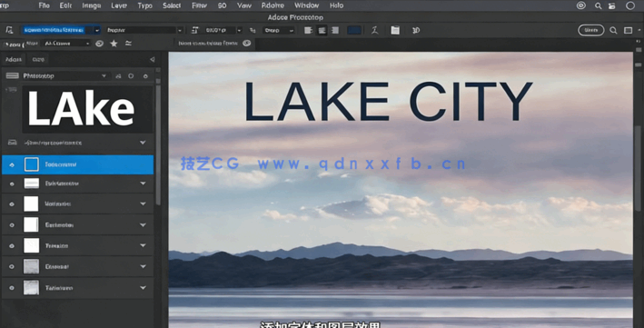Image resolution: width=644 pixels, height=328 pixels.
Task: Click the LAKE CITY text on canvas
Action: (388, 101)
